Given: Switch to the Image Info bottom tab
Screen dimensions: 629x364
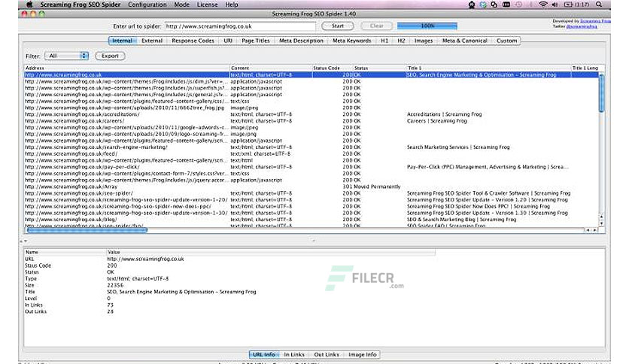Looking at the screenshot, I should tap(362, 354).
